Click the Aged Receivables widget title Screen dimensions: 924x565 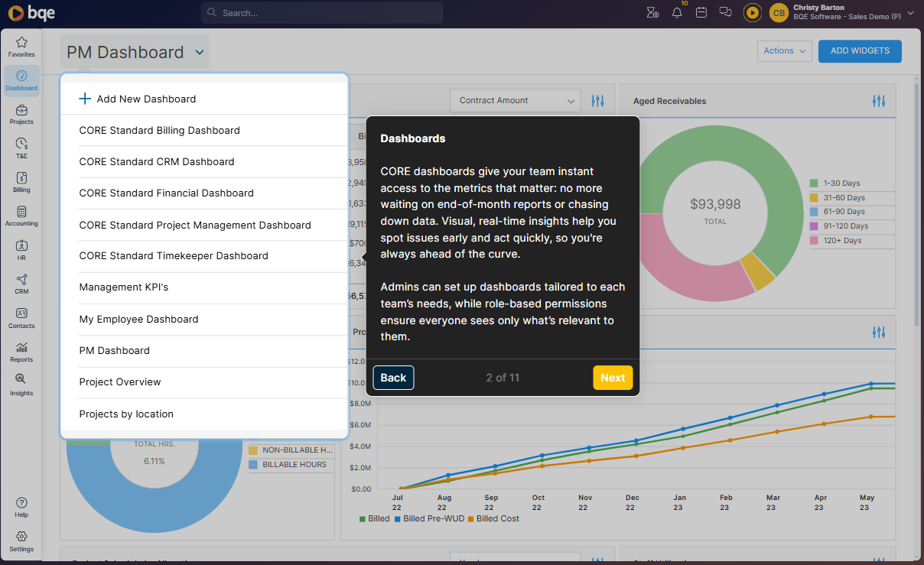tap(670, 101)
